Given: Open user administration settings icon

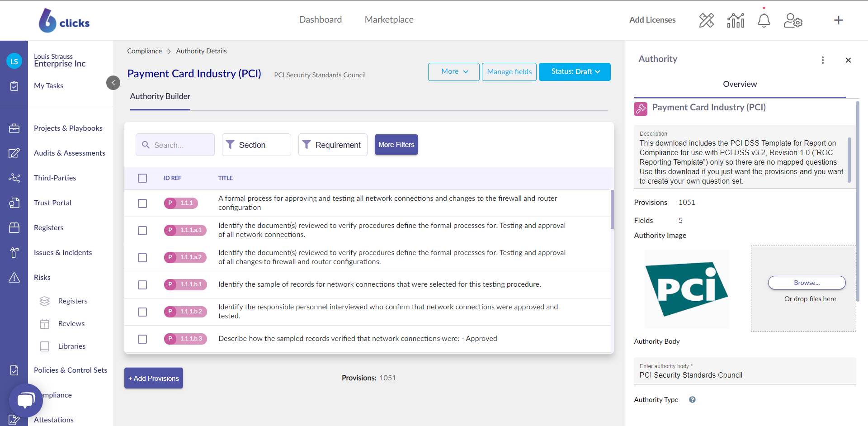Looking at the screenshot, I should pos(793,20).
